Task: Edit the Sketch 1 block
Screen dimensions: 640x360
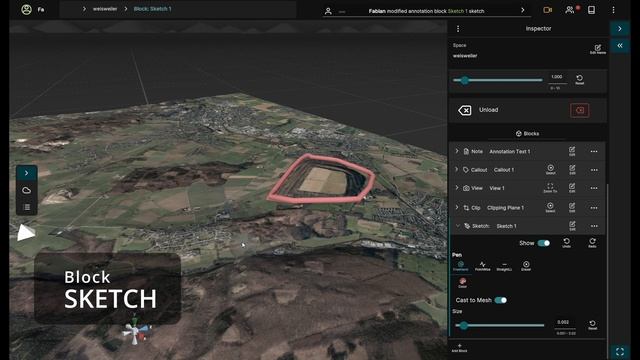Action: click(x=572, y=226)
